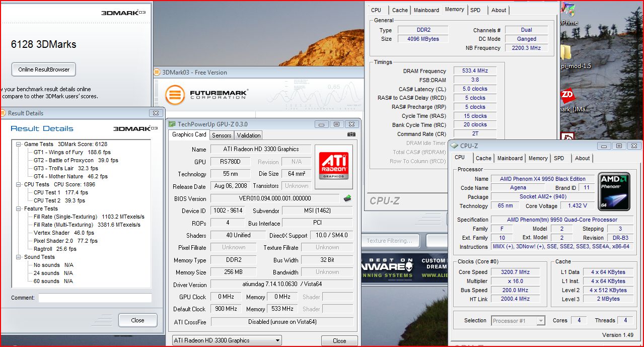Open the About tab in front CPU-Z window

pos(582,158)
